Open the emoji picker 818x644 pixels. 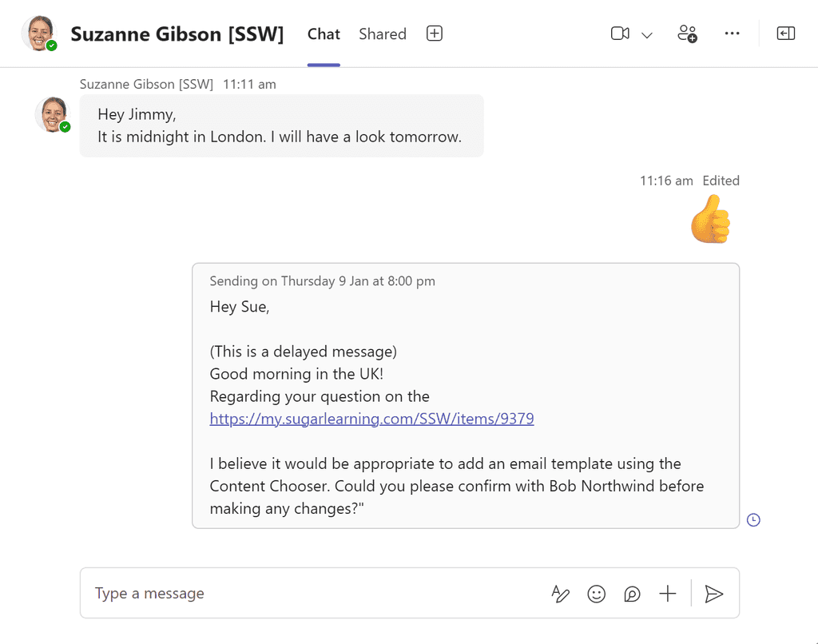[x=596, y=594]
